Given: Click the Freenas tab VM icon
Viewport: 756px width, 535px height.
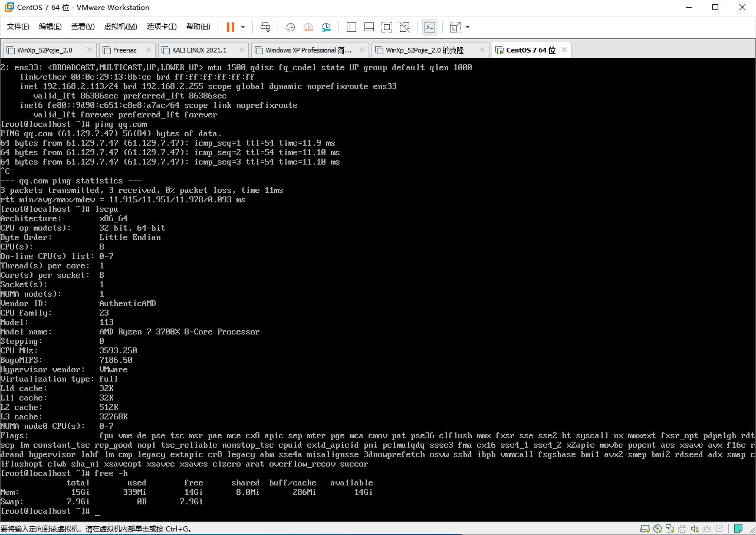Looking at the screenshot, I should click(x=106, y=50).
